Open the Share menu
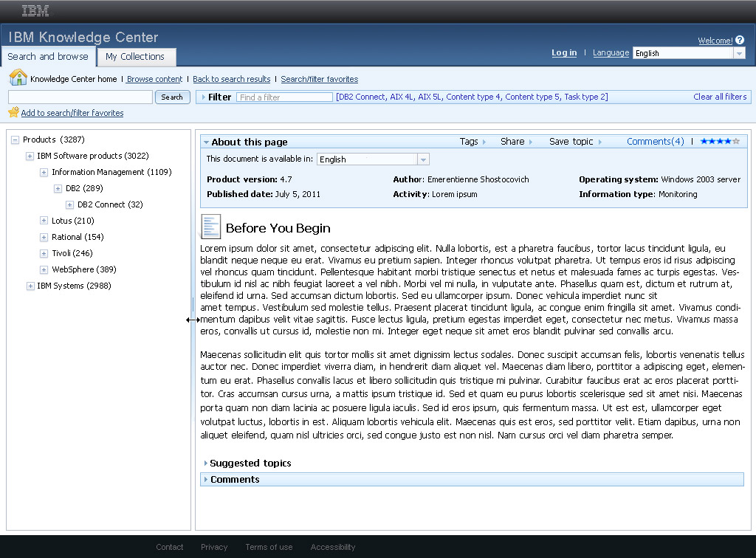756x558 pixels. pos(516,142)
